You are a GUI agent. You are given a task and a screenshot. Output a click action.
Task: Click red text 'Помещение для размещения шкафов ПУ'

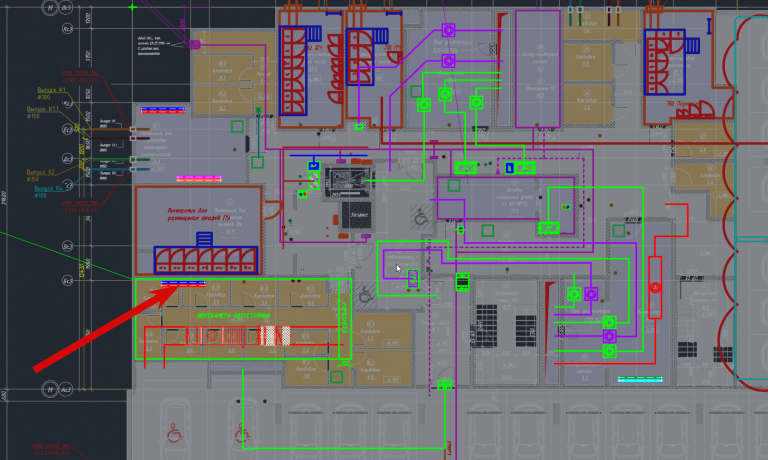point(198,214)
